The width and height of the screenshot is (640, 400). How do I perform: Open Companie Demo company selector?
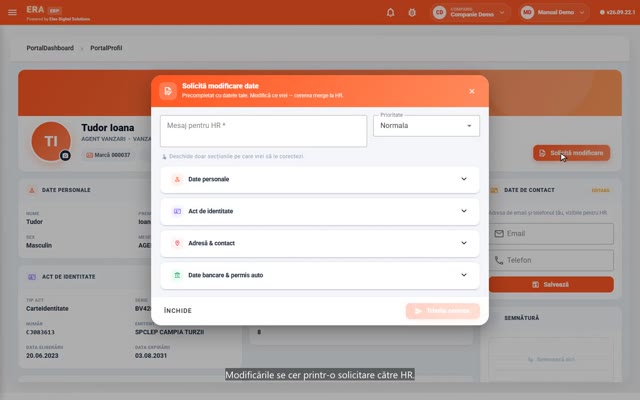pos(471,12)
